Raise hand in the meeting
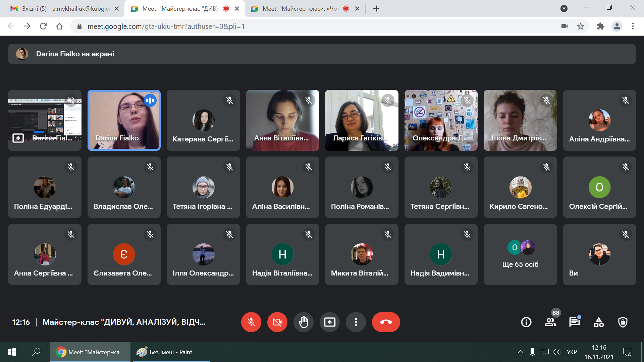The image size is (644, 362). click(x=303, y=322)
